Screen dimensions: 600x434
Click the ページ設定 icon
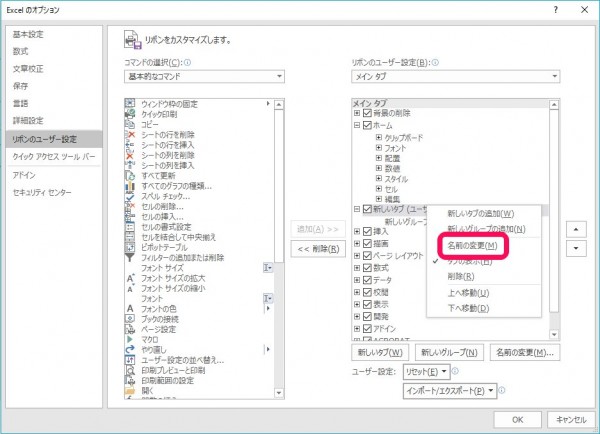point(130,329)
